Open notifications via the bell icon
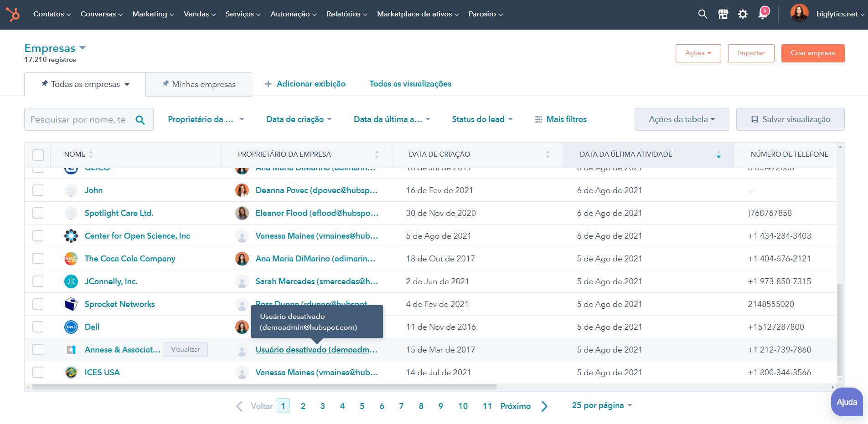Screen dimensions: 868x424 pos(763,14)
